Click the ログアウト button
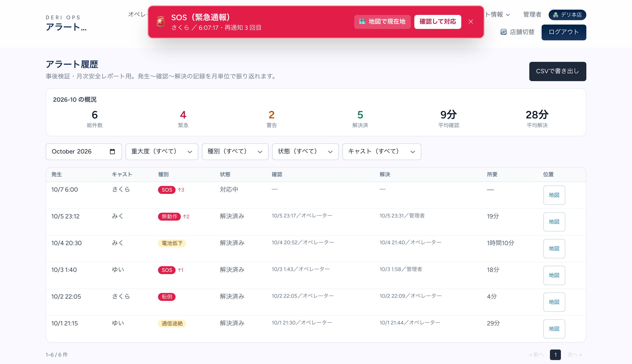Image resolution: width=632 pixels, height=364 pixels. [564, 32]
